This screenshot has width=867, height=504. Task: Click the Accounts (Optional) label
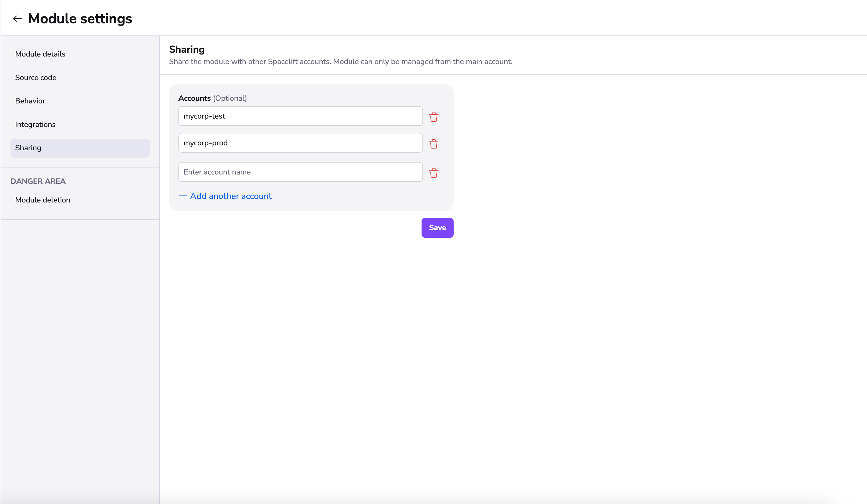pos(212,98)
